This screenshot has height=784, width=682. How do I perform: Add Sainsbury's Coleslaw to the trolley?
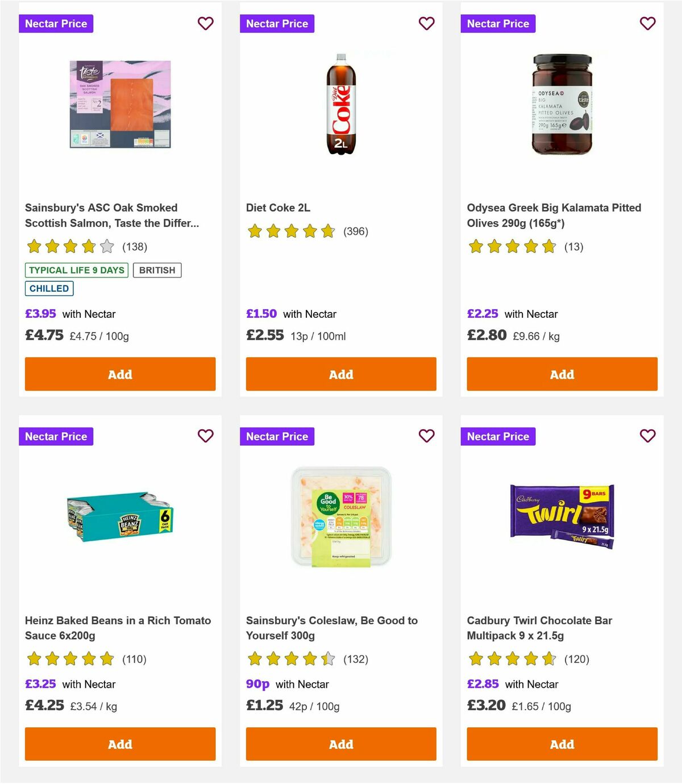[x=341, y=744]
